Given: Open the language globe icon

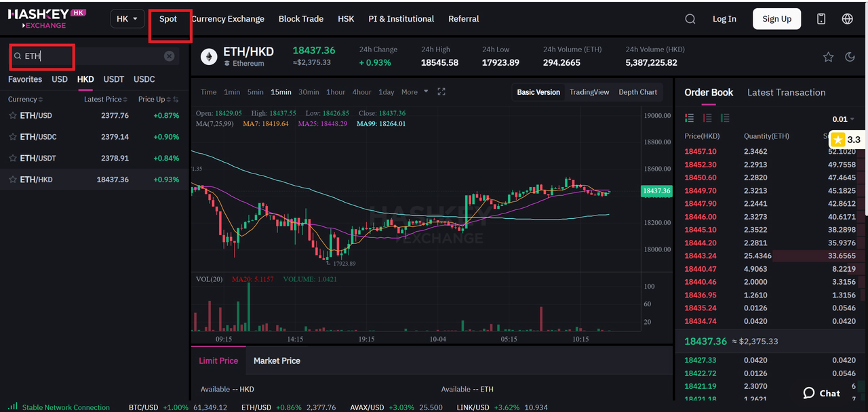Looking at the screenshot, I should click(x=847, y=19).
